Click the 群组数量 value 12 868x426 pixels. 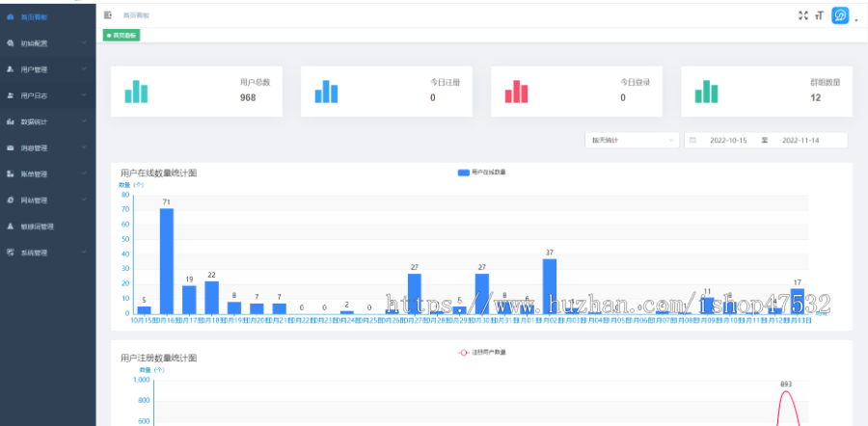click(x=815, y=98)
